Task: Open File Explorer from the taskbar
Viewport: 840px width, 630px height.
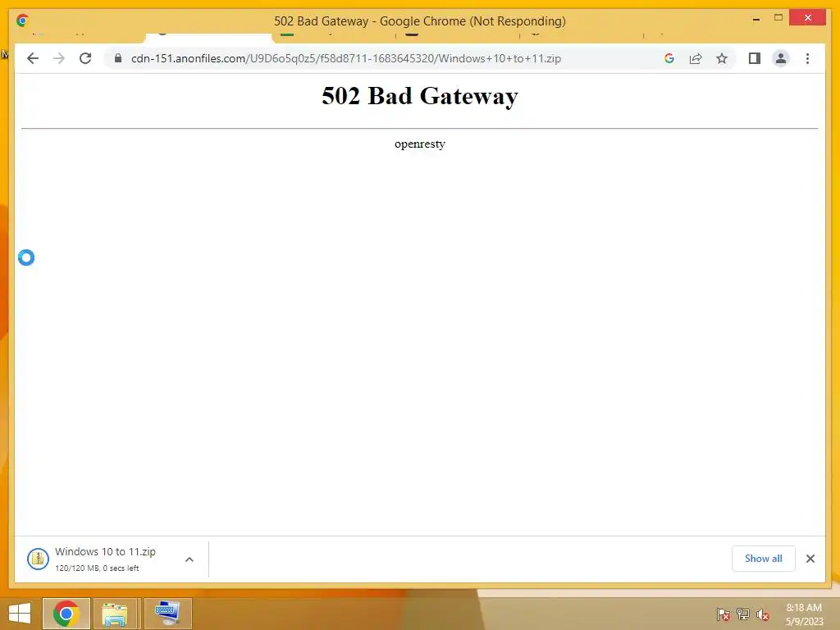Action: 115,614
